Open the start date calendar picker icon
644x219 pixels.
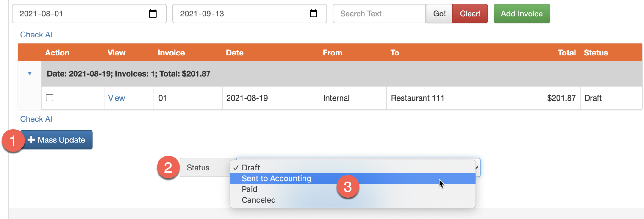pyautogui.click(x=153, y=14)
